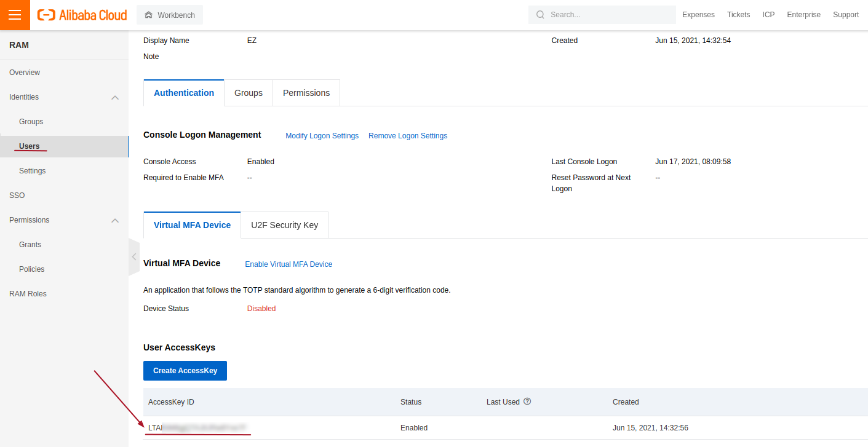This screenshot has width=868, height=447.
Task: Click Enable Virtual MFA Device link
Action: click(x=289, y=264)
